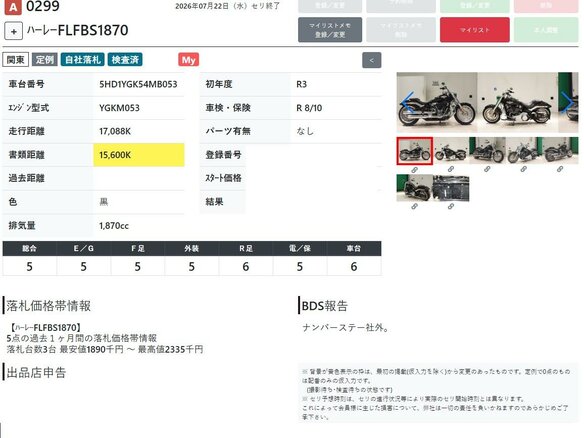The height and width of the screenshot is (438, 584).
Task: Open the right main motorcycle photo
Action: coord(518,102)
